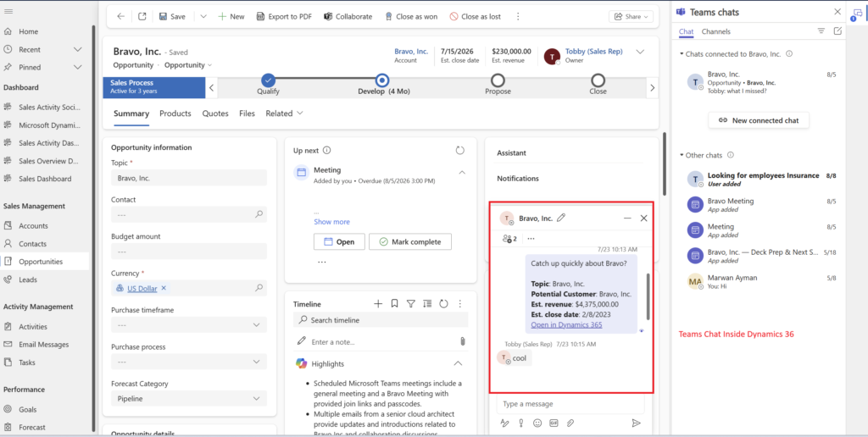Collapse the Meeting activity chevron
Screen dimensions: 868x437
pyautogui.click(x=462, y=173)
